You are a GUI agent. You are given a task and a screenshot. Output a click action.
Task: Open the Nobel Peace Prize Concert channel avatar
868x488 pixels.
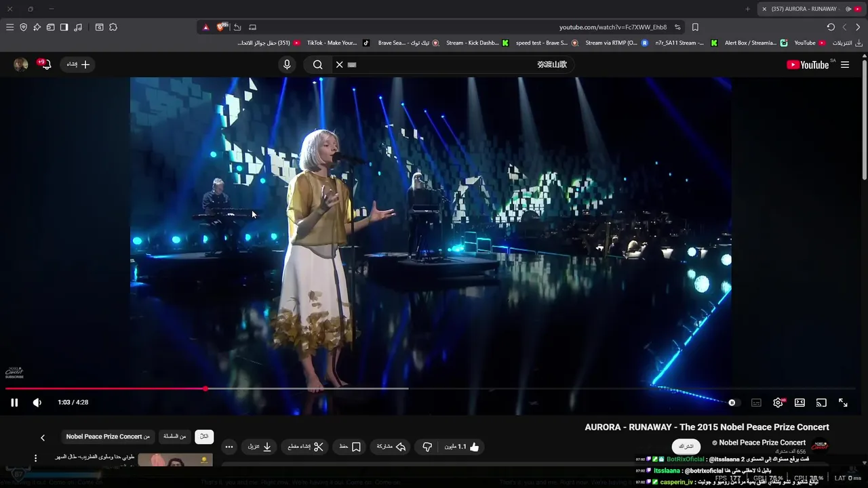(820, 445)
